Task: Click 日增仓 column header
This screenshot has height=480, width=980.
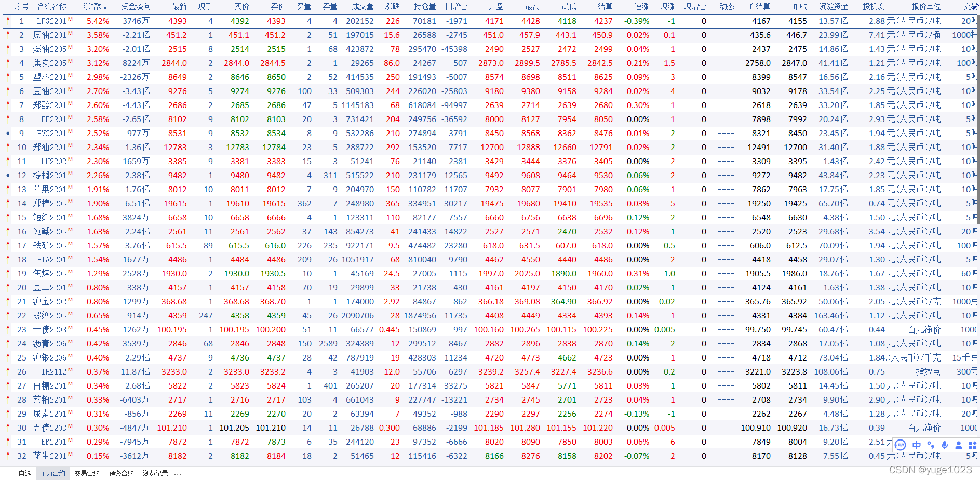Action: [x=456, y=6]
